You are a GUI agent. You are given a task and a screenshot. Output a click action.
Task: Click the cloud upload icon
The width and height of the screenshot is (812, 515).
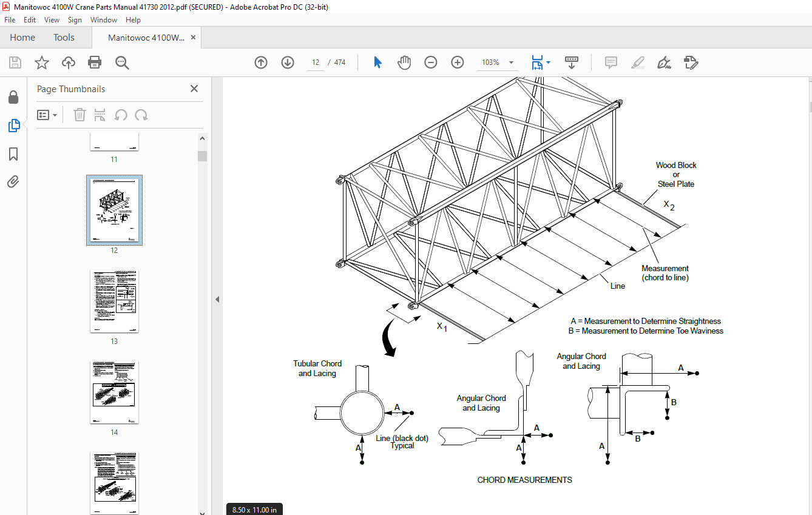[x=69, y=62]
